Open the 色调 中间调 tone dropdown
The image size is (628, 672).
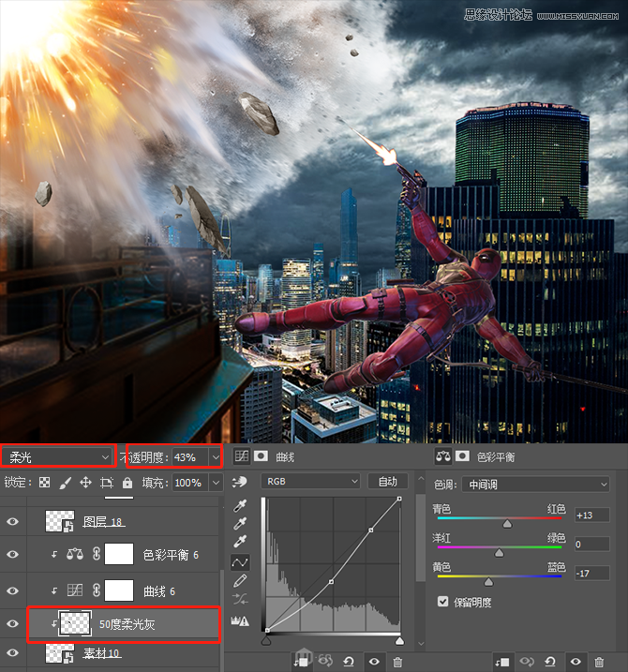(536, 485)
